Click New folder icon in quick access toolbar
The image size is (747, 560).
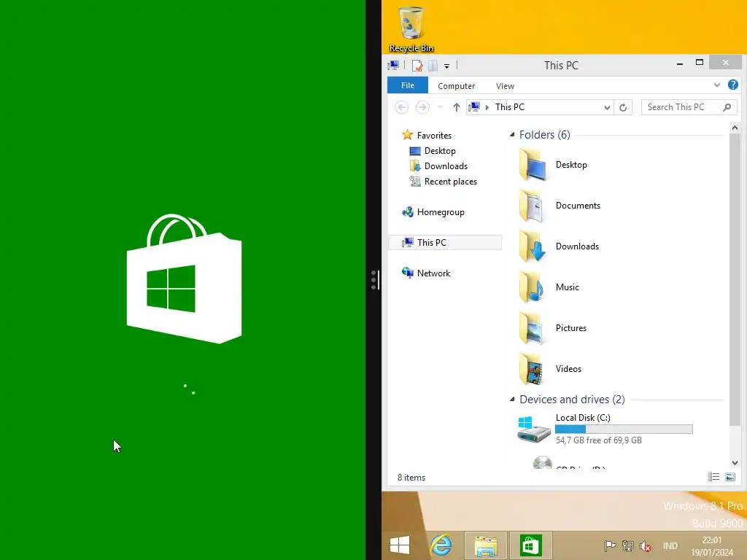433,65
